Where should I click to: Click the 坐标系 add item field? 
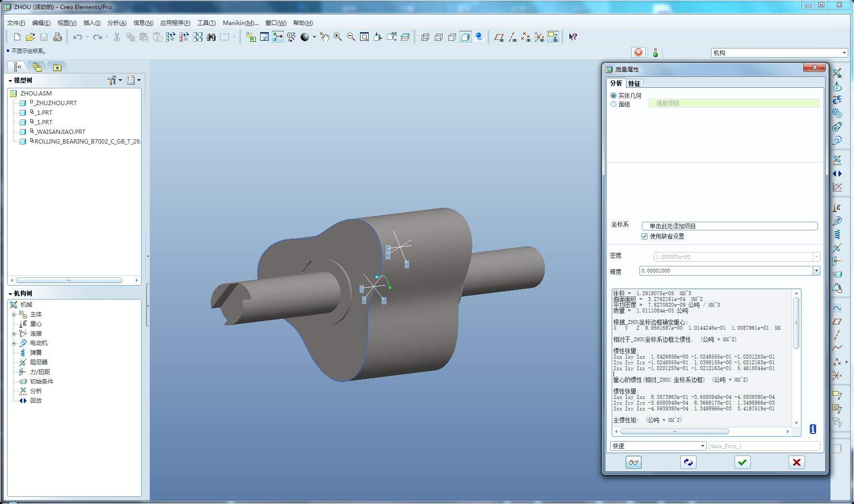(x=729, y=226)
